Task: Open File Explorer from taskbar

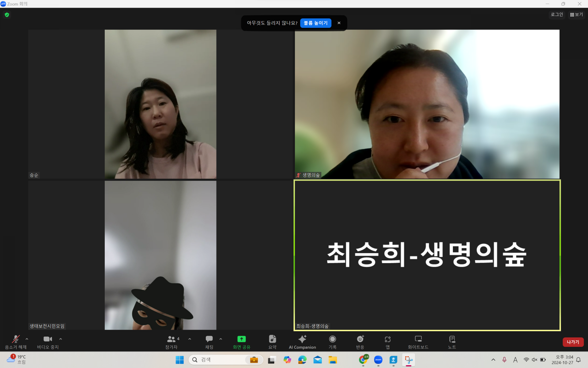Action: [x=333, y=360]
